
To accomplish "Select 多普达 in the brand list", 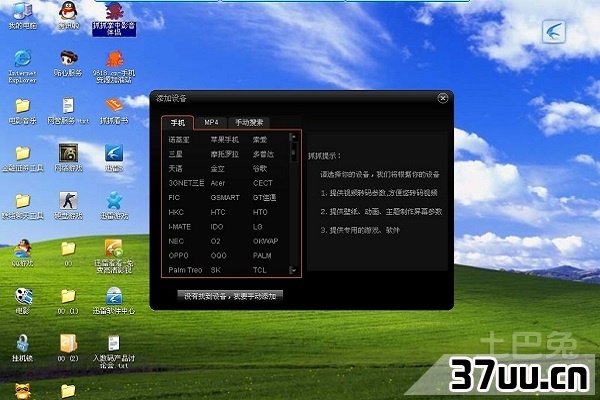I will point(263,154).
